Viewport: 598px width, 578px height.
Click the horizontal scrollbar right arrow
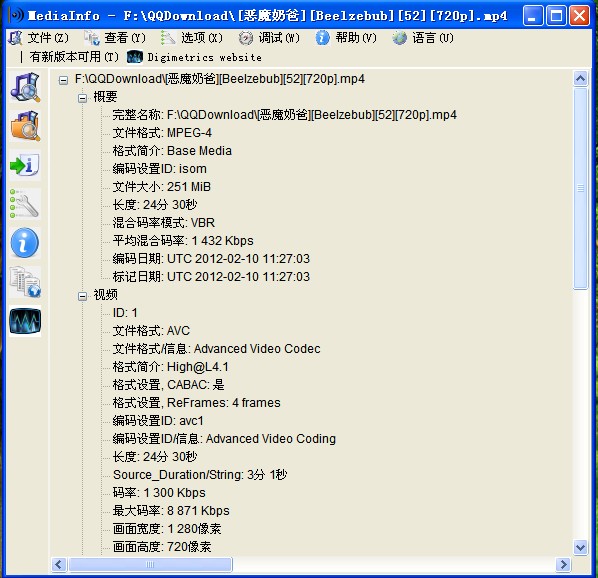(563, 564)
